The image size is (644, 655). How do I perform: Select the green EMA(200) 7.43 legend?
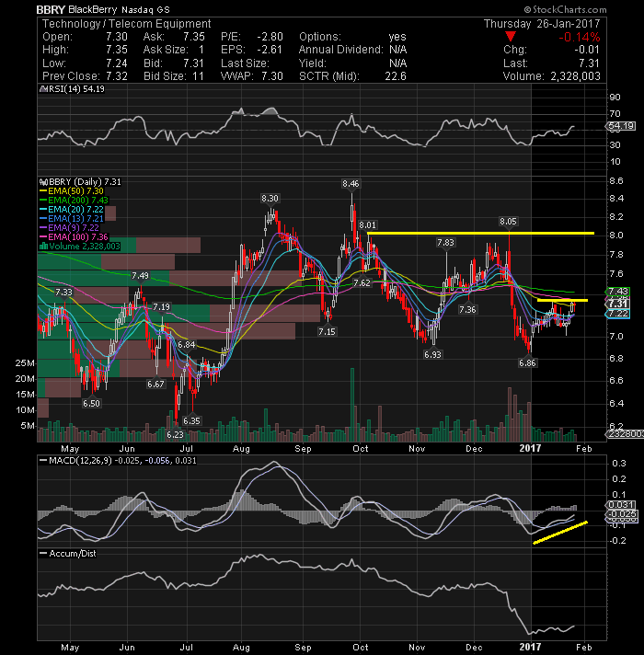click(74, 201)
